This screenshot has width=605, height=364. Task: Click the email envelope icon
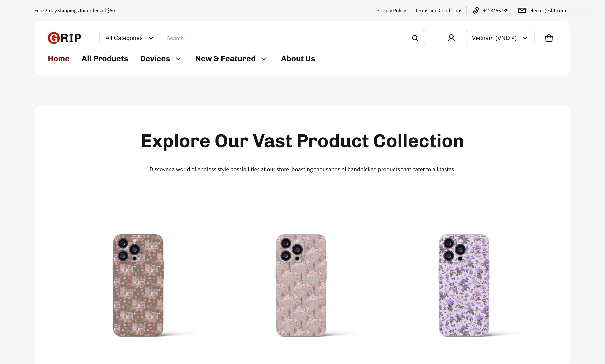[522, 10]
